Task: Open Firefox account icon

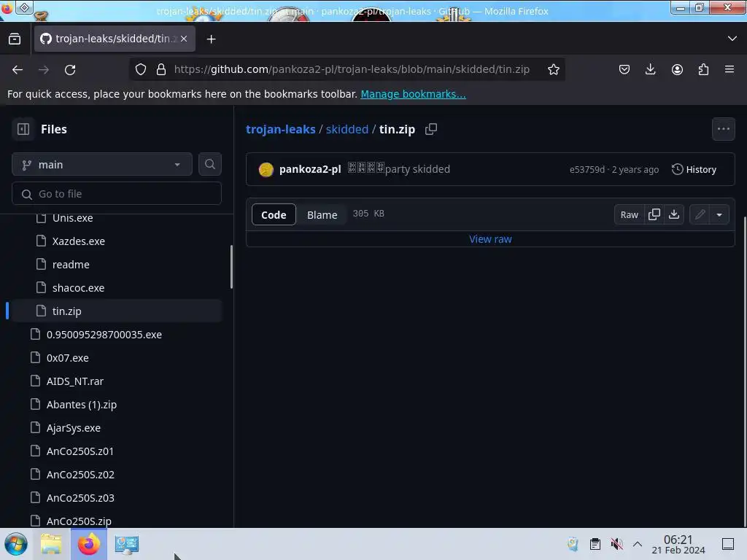Action: pos(677,69)
